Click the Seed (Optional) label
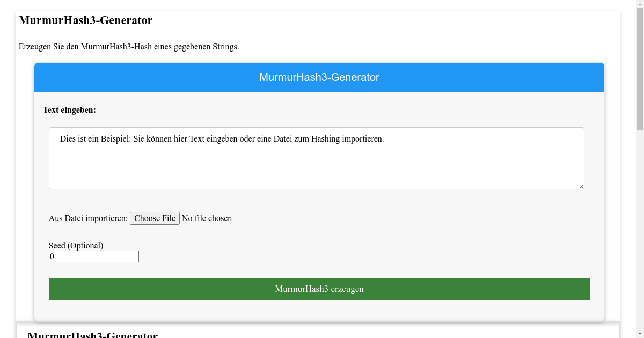 [76, 245]
